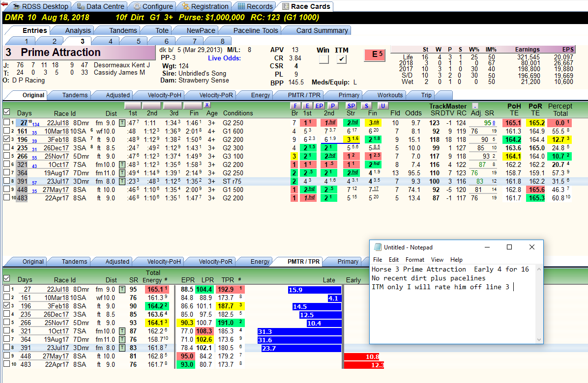
Task: Switch to the Tote tab
Action: pyautogui.click(x=162, y=30)
